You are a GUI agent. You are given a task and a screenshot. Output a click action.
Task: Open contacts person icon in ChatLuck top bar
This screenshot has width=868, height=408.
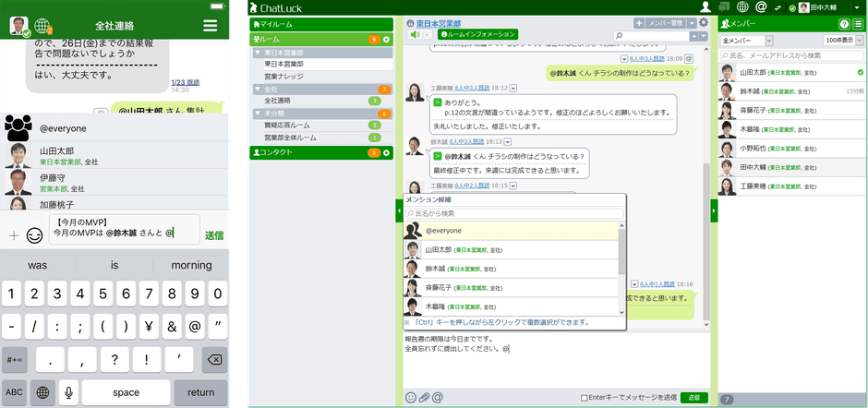point(705,7)
